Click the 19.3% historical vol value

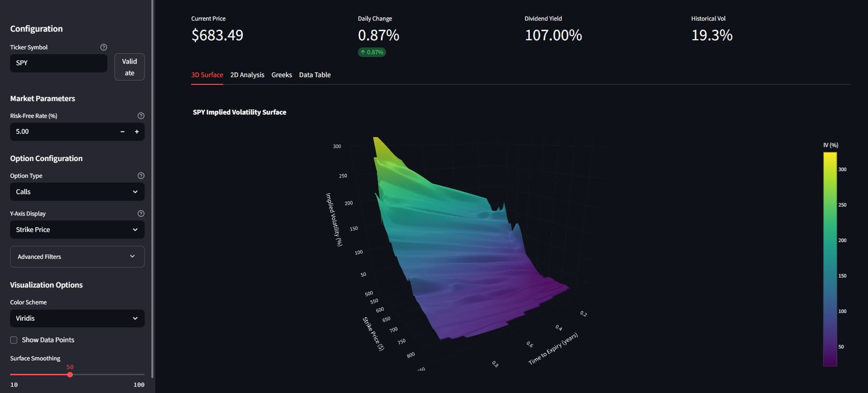pyautogui.click(x=712, y=35)
